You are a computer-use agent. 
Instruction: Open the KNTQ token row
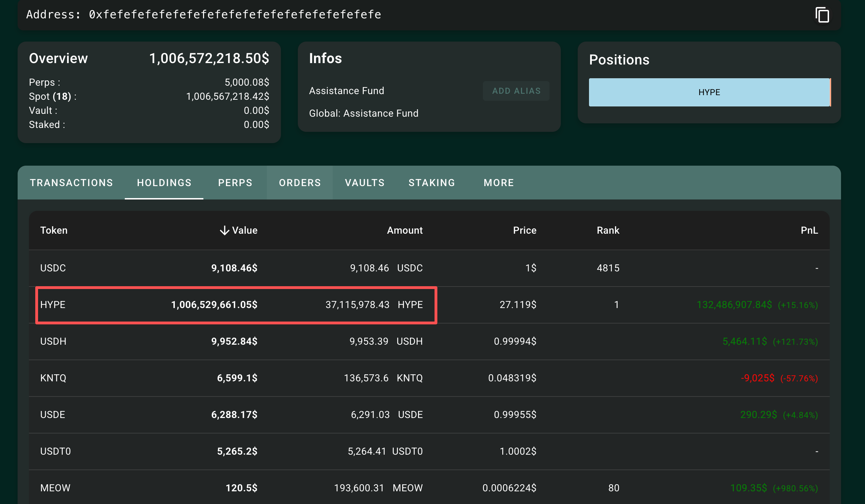click(53, 378)
